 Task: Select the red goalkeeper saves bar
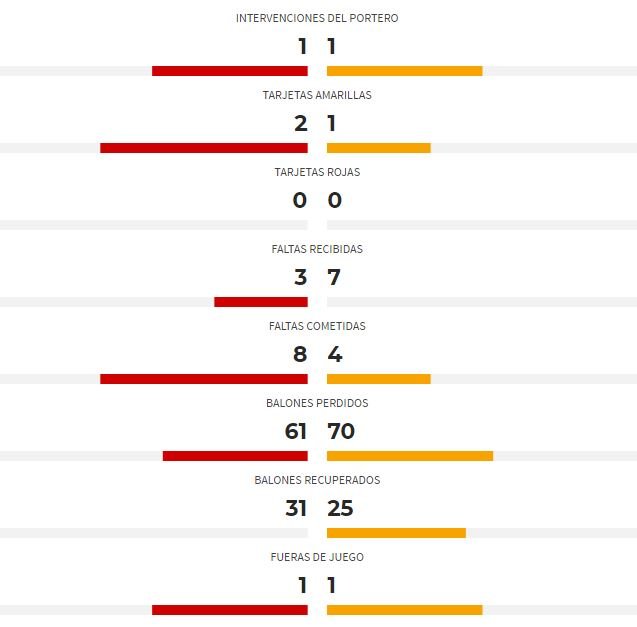230,71
